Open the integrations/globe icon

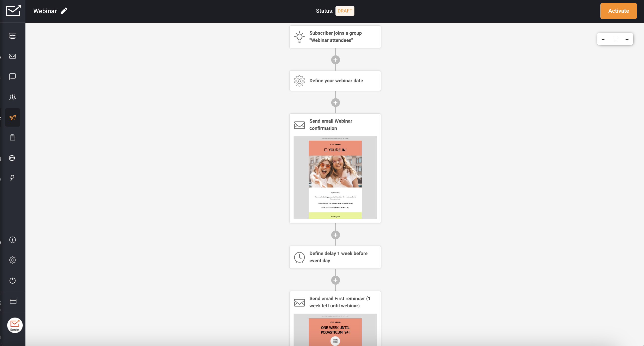pyautogui.click(x=12, y=158)
